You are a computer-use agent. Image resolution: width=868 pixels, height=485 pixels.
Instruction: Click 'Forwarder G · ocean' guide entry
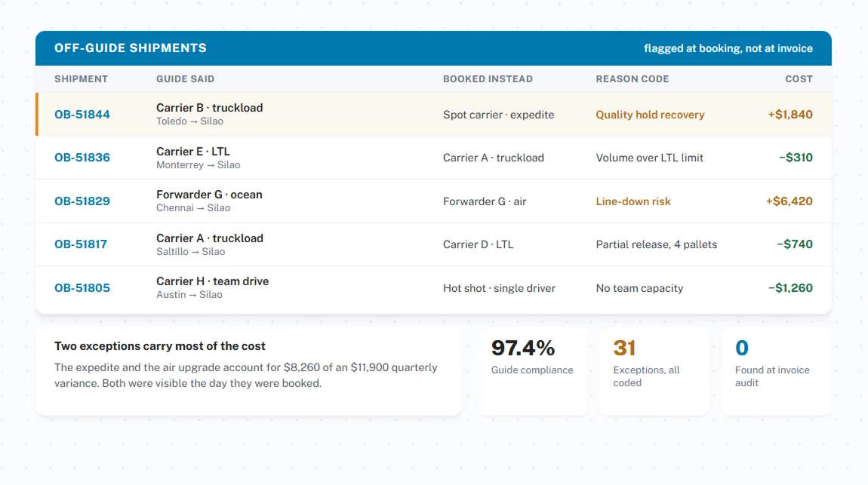tap(209, 195)
